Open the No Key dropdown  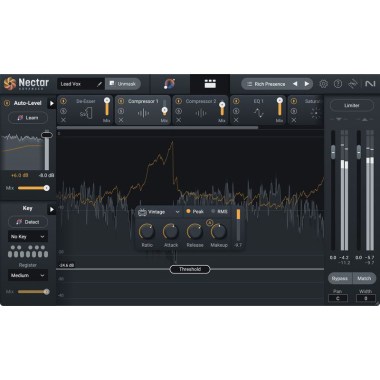pos(28,236)
